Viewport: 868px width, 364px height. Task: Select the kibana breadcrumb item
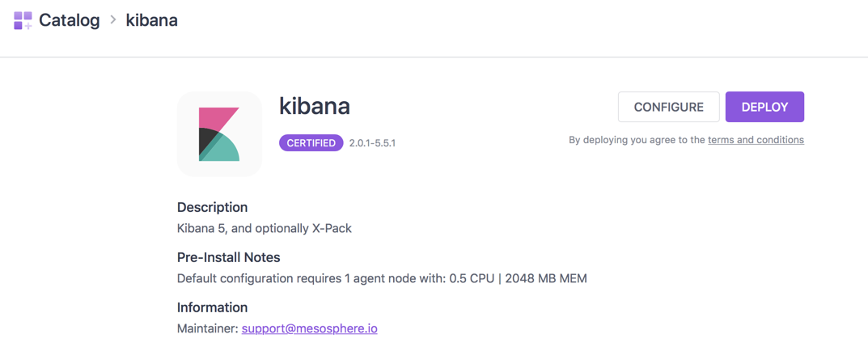coord(151,20)
